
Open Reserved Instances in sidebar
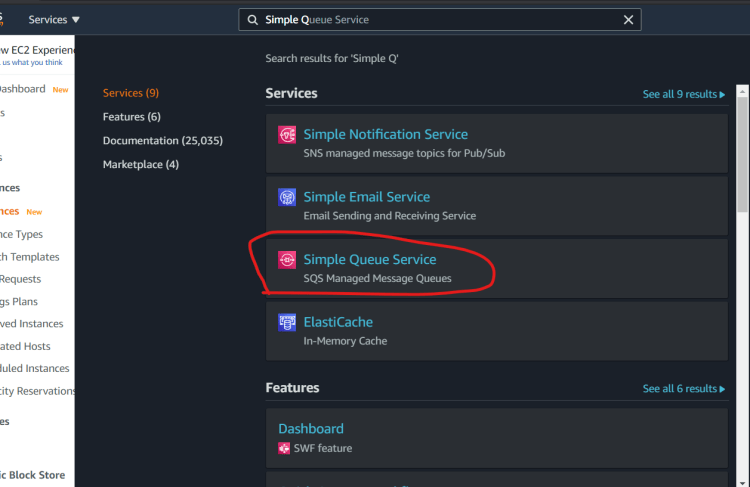tap(32, 324)
